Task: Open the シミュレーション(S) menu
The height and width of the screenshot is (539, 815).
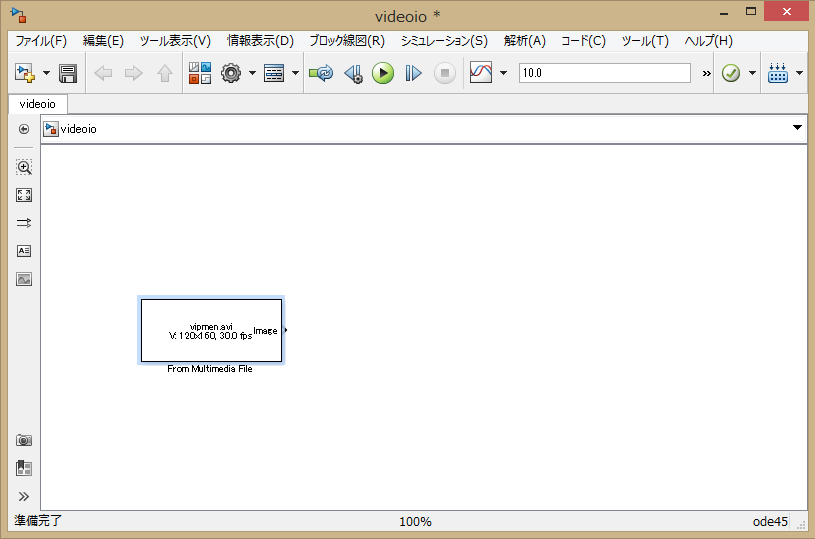Action: 444,41
